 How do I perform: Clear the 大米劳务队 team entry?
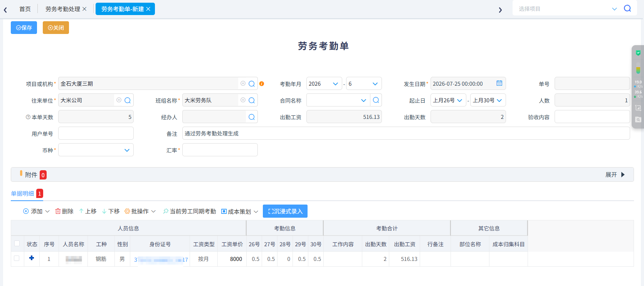243,100
